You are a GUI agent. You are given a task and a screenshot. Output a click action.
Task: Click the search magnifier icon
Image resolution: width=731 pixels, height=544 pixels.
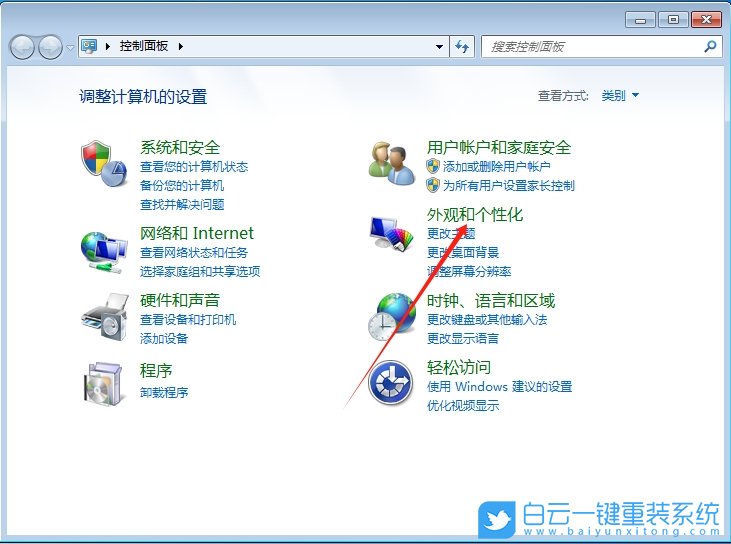point(710,46)
